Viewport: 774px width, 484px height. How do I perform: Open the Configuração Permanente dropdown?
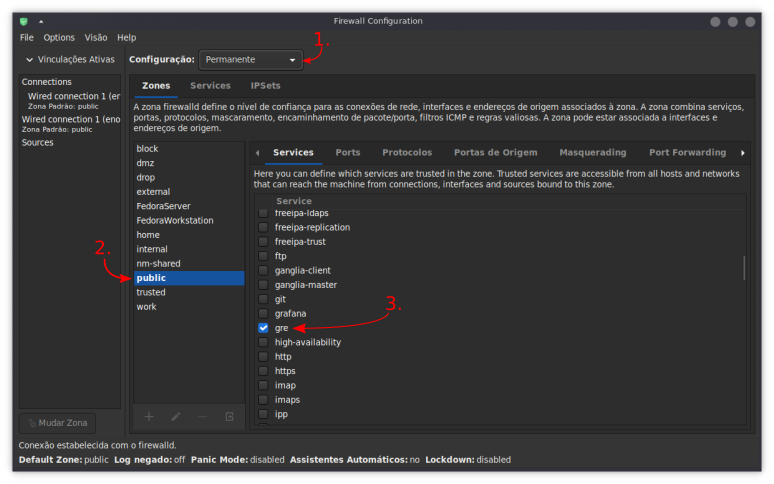tap(251, 60)
